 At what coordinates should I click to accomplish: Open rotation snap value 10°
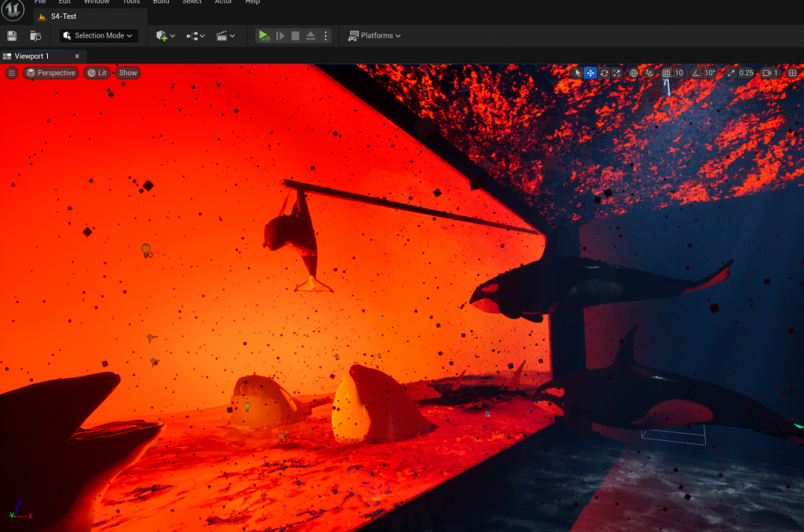[710, 73]
